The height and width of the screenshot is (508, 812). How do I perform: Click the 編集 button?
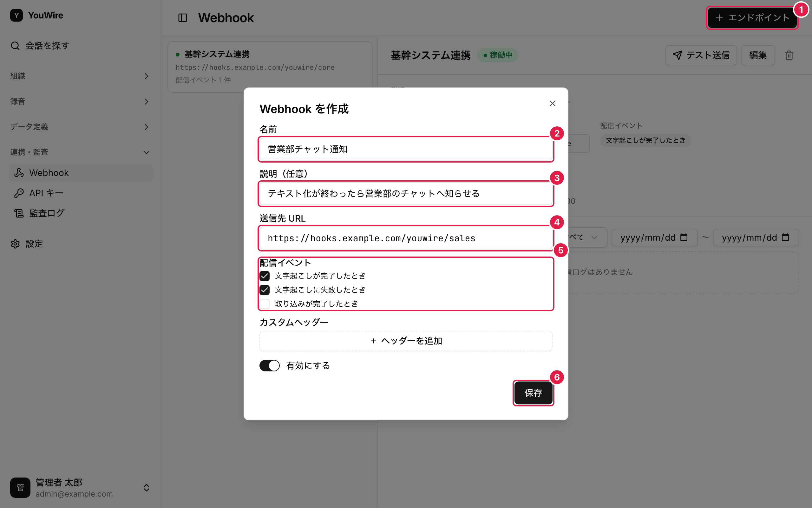(x=758, y=55)
